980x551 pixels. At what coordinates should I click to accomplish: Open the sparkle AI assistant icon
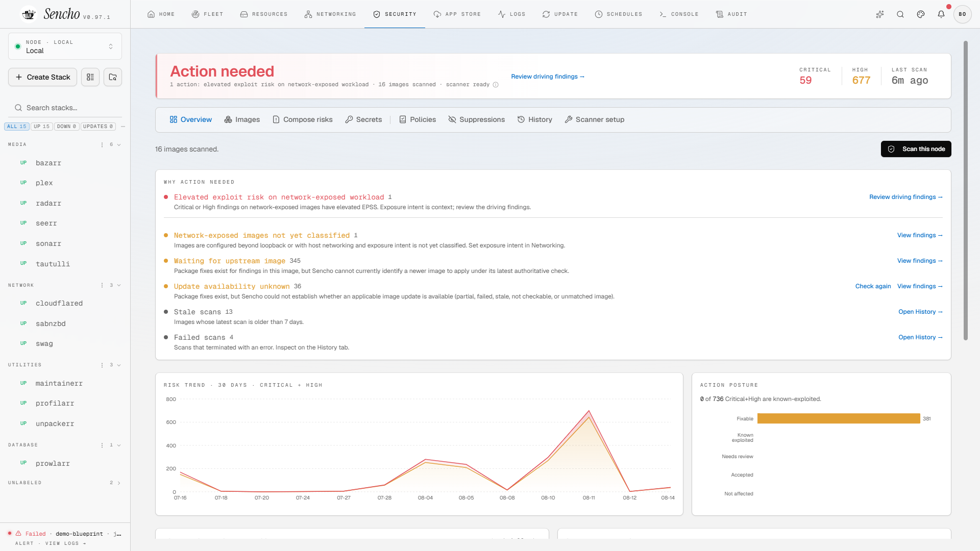pos(880,14)
